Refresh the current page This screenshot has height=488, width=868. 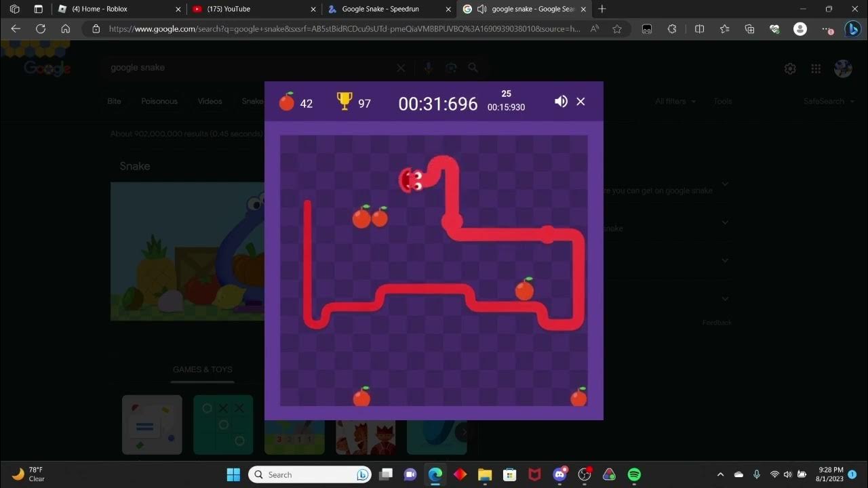click(41, 29)
